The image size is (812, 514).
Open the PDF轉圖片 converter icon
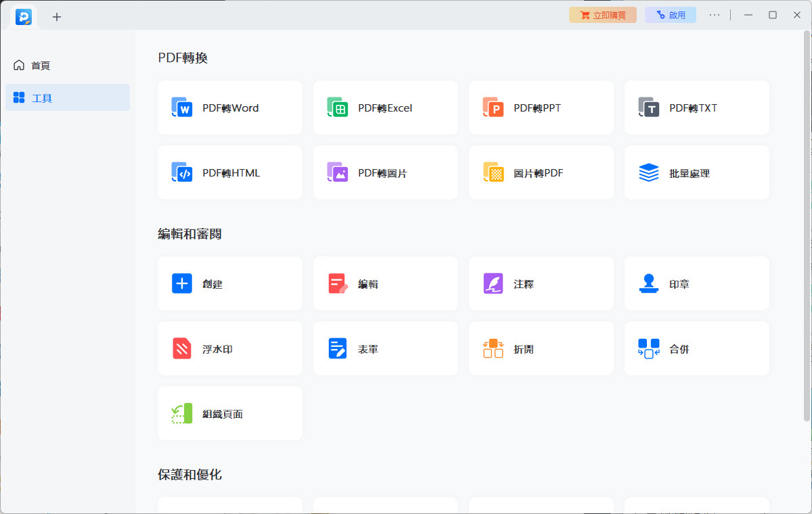tap(338, 172)
